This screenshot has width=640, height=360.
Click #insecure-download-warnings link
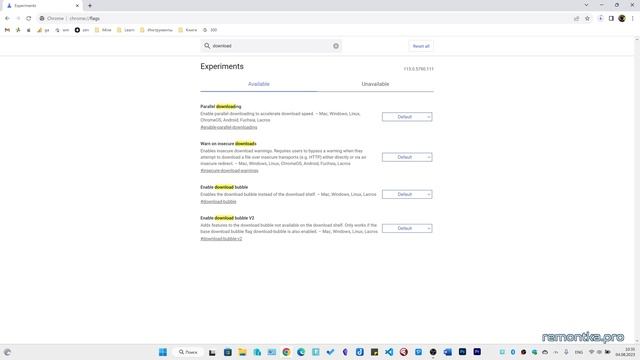click(229, 171)
